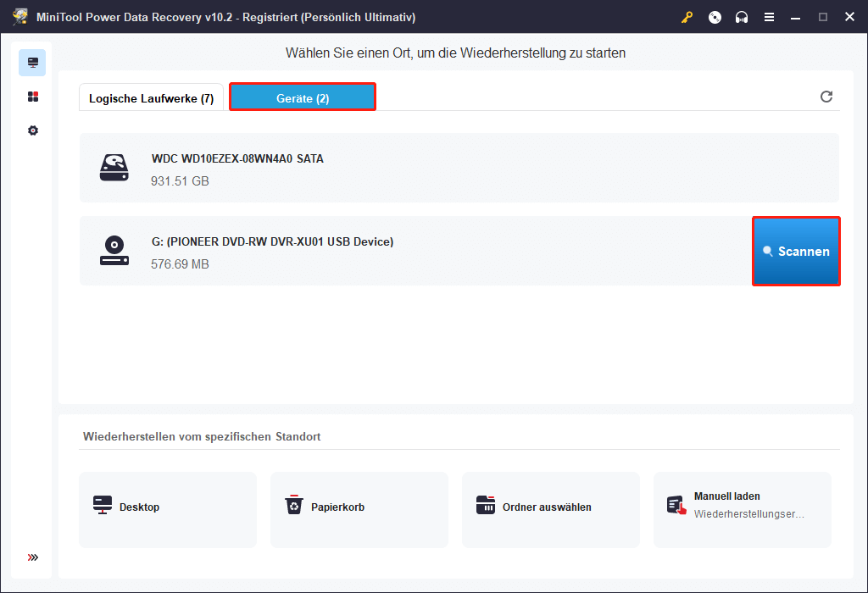
Task: Close the MiniTool window
Action: tap(849, 17)
